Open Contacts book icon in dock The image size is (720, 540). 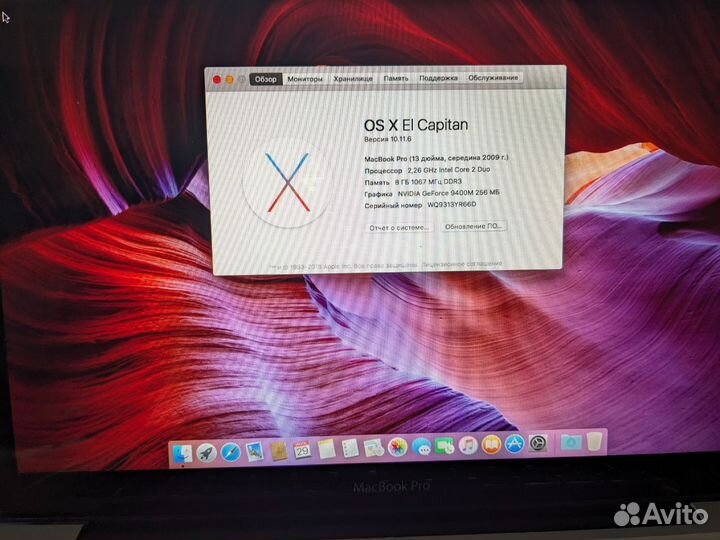click(278, 451)
